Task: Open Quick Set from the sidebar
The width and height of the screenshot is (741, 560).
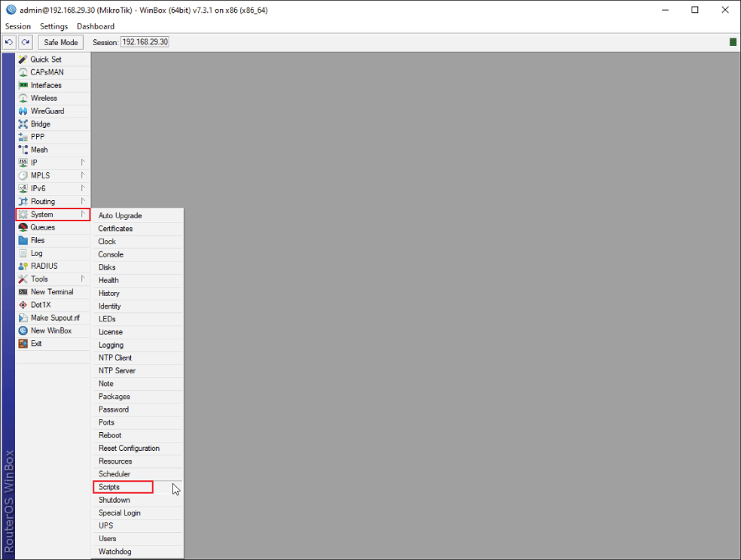Action: click(46, 59)
